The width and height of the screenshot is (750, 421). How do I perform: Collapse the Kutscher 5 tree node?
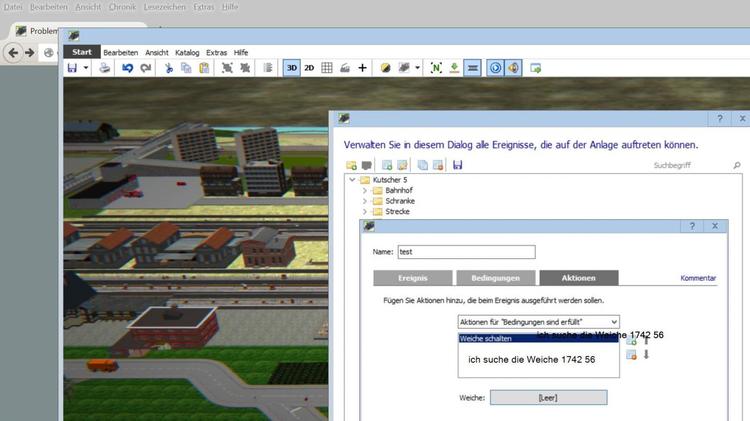tap(350, 180)
